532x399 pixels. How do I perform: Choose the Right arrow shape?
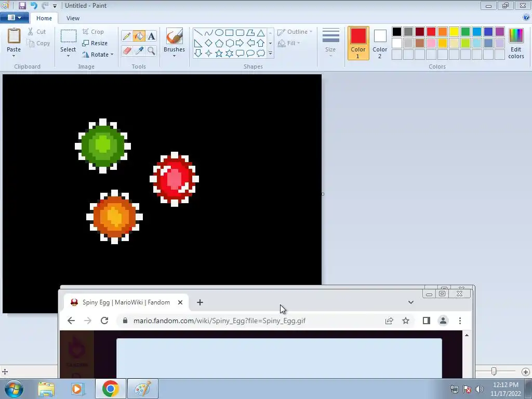[240, 43]
